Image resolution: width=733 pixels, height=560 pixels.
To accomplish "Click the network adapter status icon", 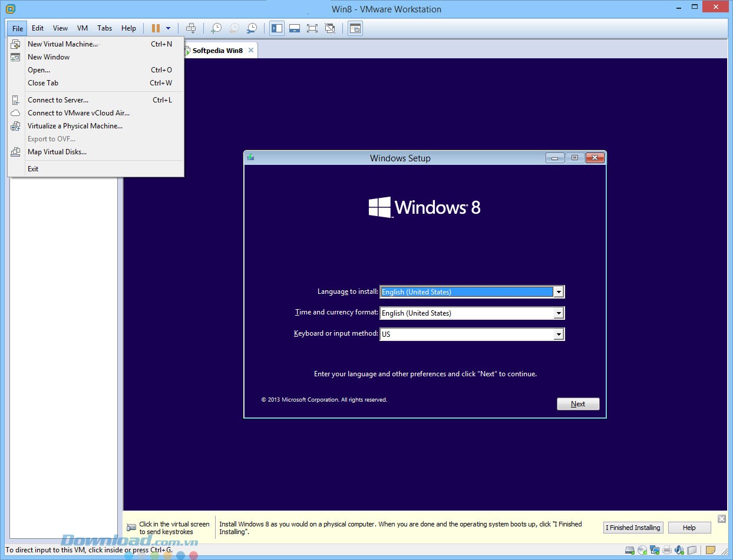I will pyautogui.click(x=654, y=550).
